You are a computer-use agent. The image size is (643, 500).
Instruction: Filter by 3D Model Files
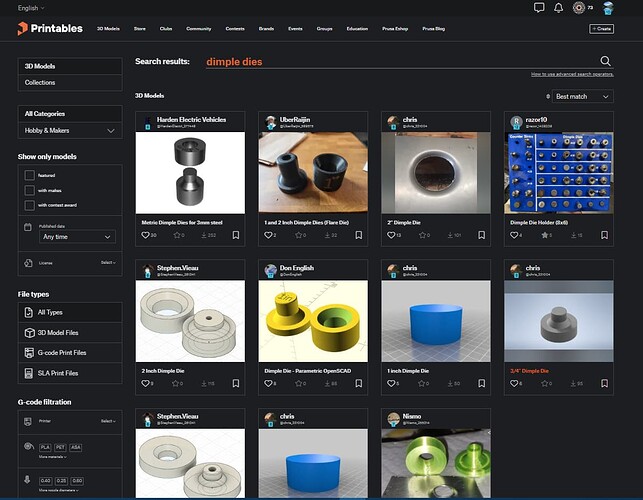(x=70, y=333)
